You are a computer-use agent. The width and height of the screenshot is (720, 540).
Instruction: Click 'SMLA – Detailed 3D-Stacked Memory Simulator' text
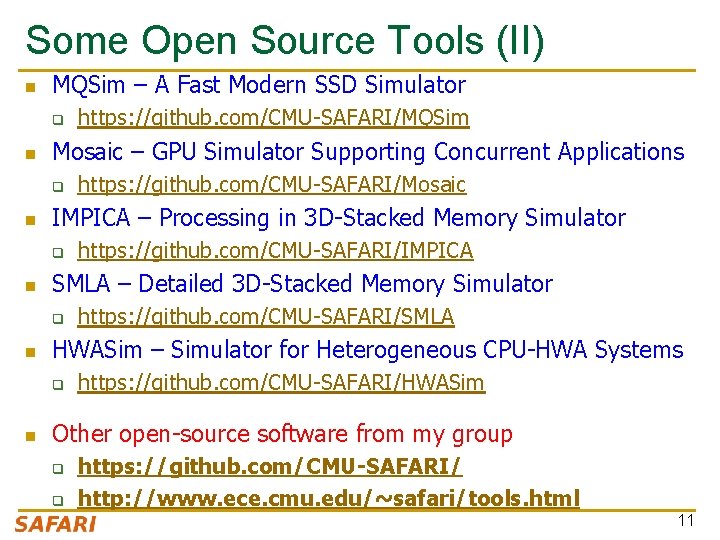302,284
